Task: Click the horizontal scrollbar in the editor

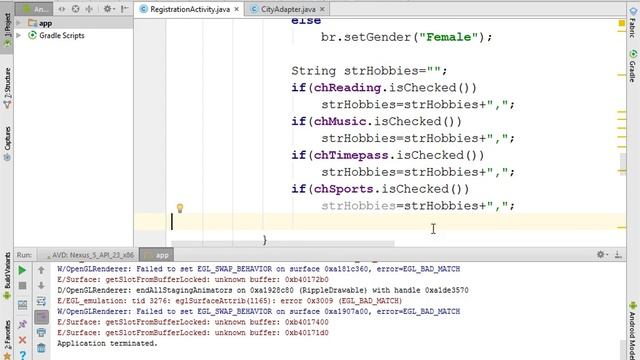Action: [283, 244]
